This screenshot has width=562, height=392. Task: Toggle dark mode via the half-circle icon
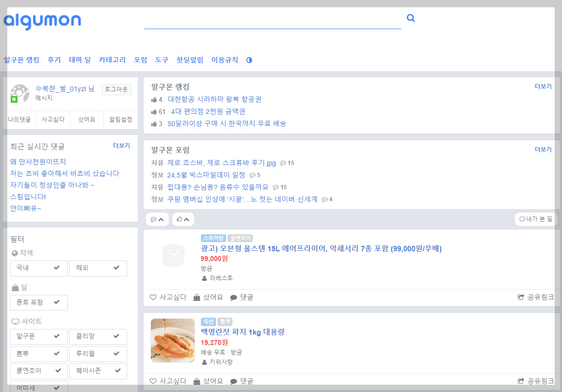pyautogui.click(x=249, y=60)
